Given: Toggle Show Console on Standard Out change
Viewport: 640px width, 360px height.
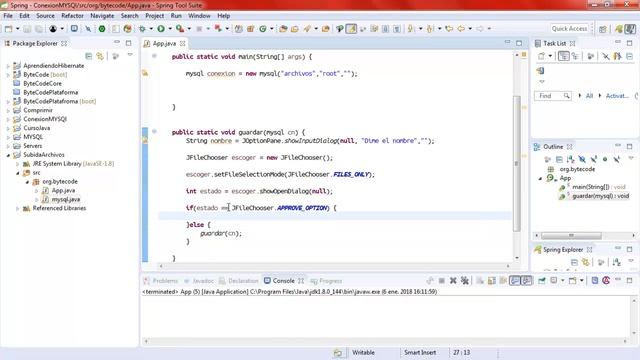Looking at the screenshot, I should click(x=515, y=280).
